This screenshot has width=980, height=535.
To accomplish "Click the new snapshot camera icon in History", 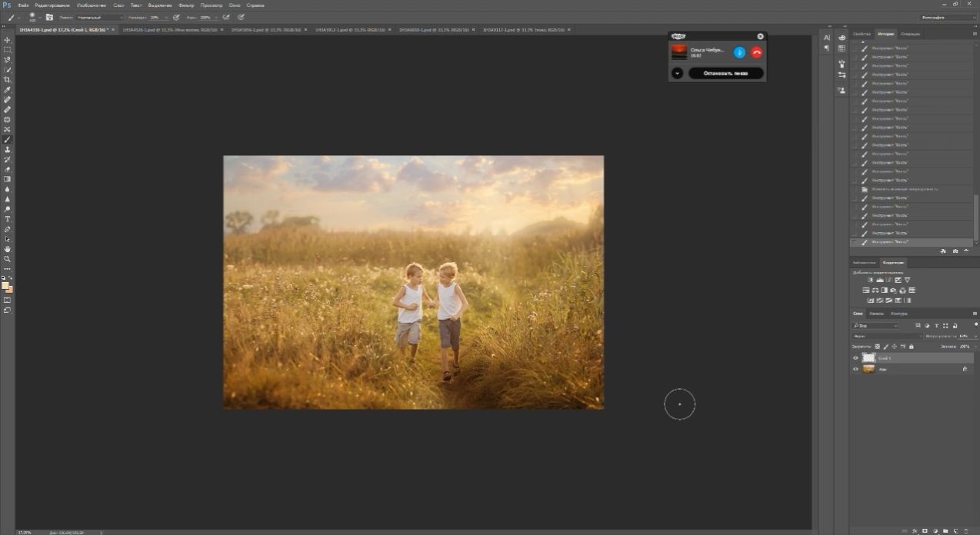I will point(955,251).
